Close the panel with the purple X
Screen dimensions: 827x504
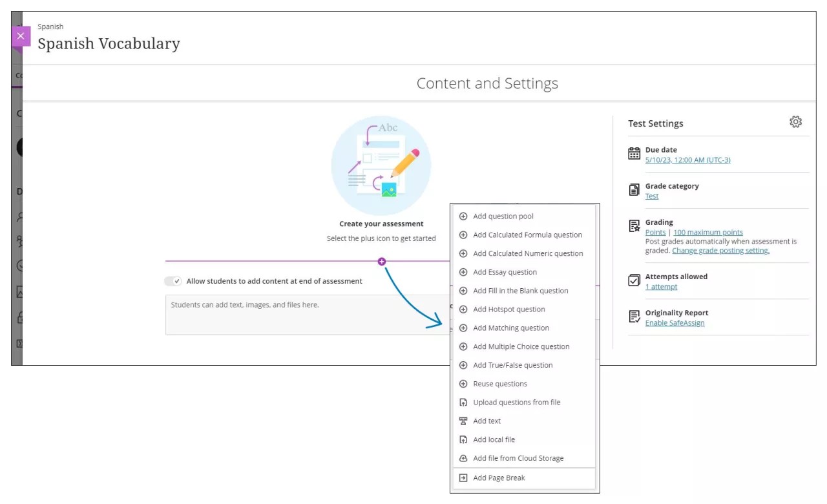tap(21, 36)
